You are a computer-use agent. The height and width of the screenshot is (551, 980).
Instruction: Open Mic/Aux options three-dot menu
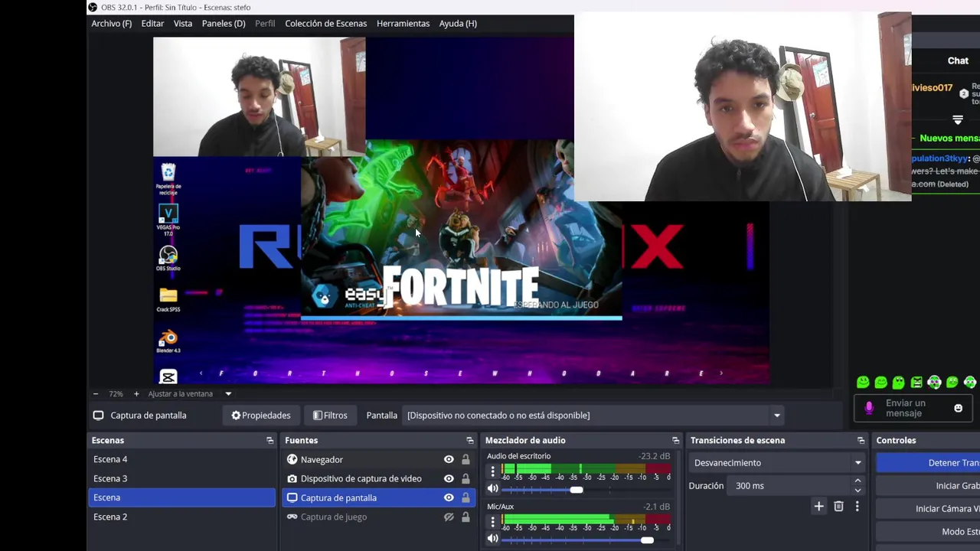[x=493, y=523]
